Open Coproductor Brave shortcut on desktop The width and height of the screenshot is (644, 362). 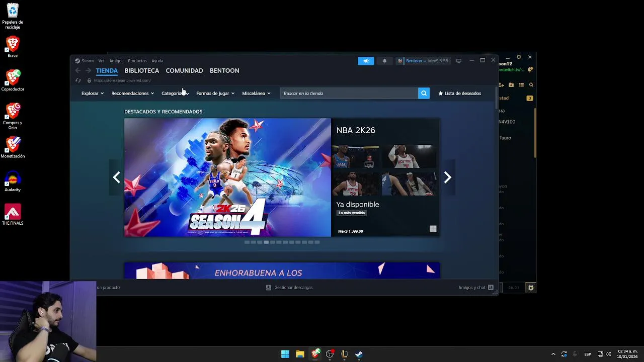13,80
